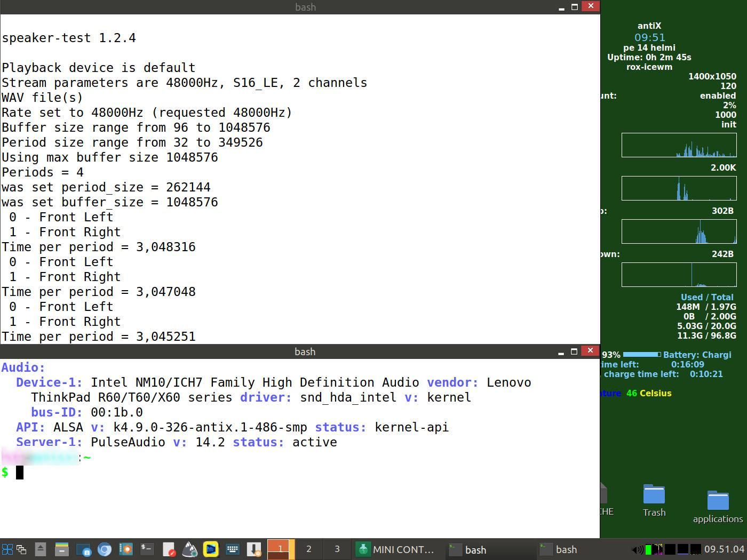Click the $ prompt cursor in lower terminal
The image size is (747, 560).
click(20, 473)
